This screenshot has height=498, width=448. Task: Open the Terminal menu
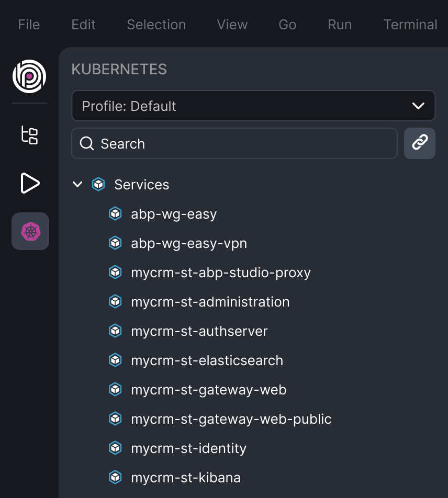click(410, 25)
